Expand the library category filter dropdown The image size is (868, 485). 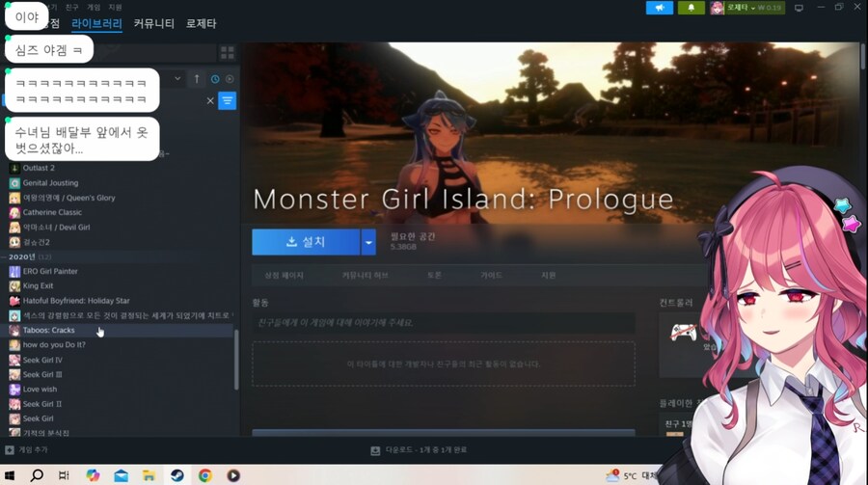pos(177,79)
